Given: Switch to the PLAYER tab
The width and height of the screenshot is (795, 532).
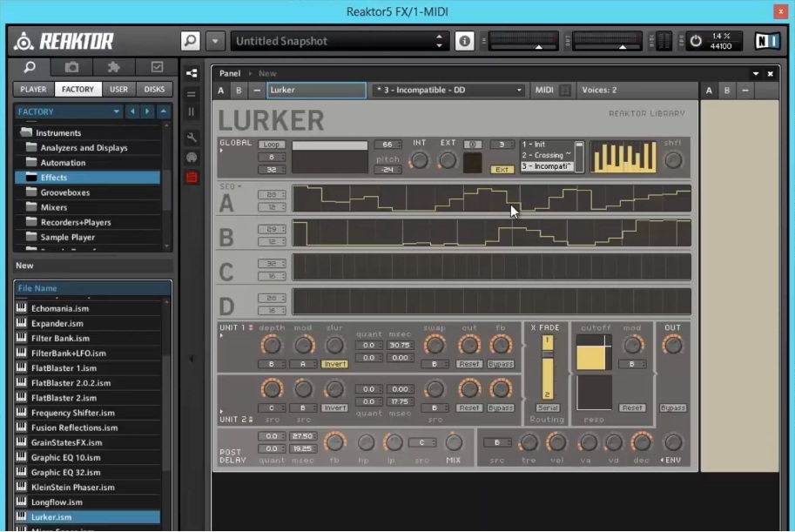Looking at the screenshot, I should point(33,90).
